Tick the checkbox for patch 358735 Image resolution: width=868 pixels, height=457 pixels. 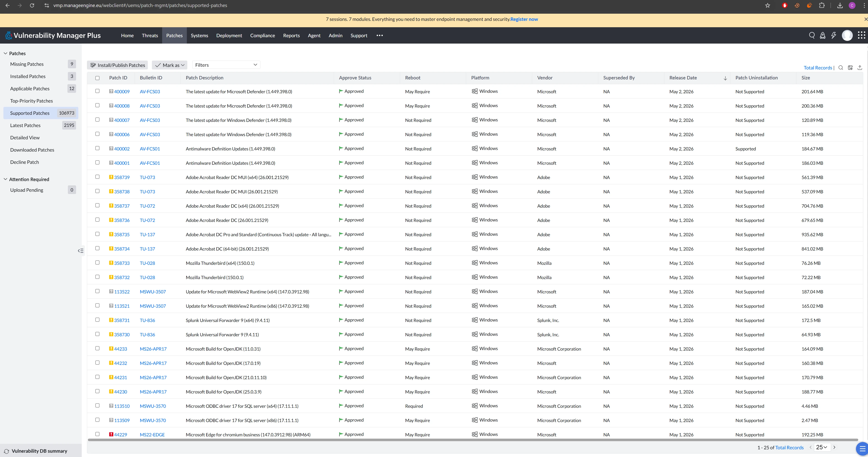point(97,234)
